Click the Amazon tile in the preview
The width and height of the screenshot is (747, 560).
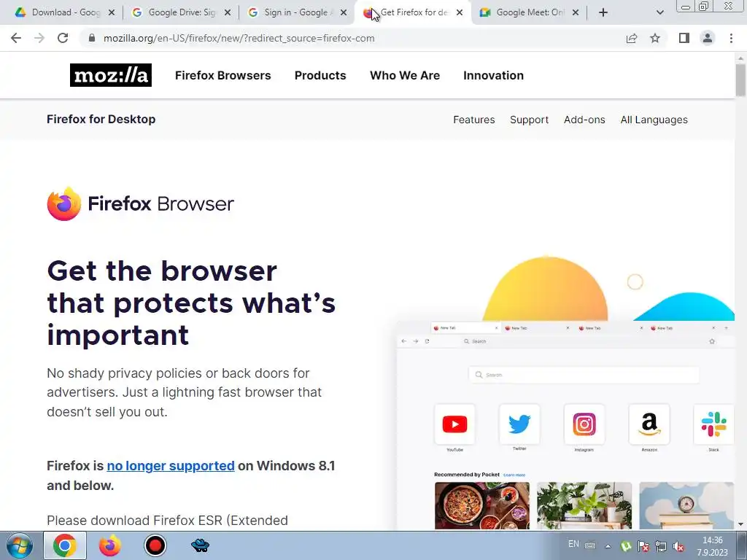tap(649, 424)
